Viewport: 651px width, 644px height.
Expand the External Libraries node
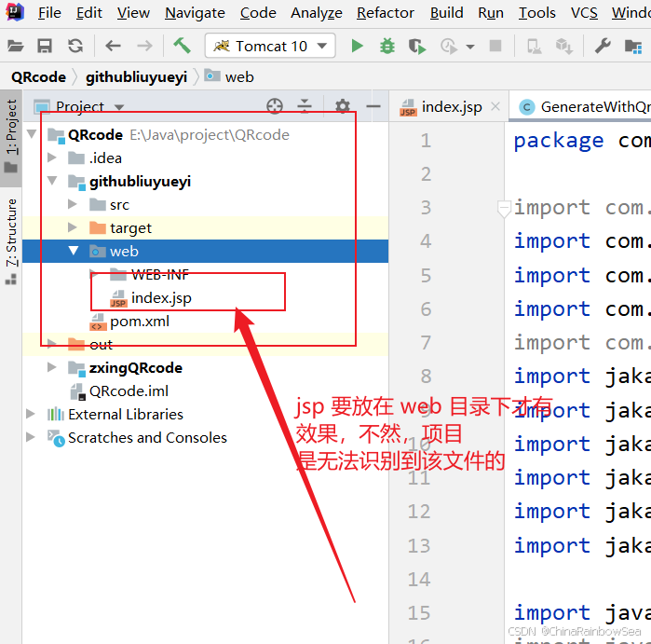32,414
